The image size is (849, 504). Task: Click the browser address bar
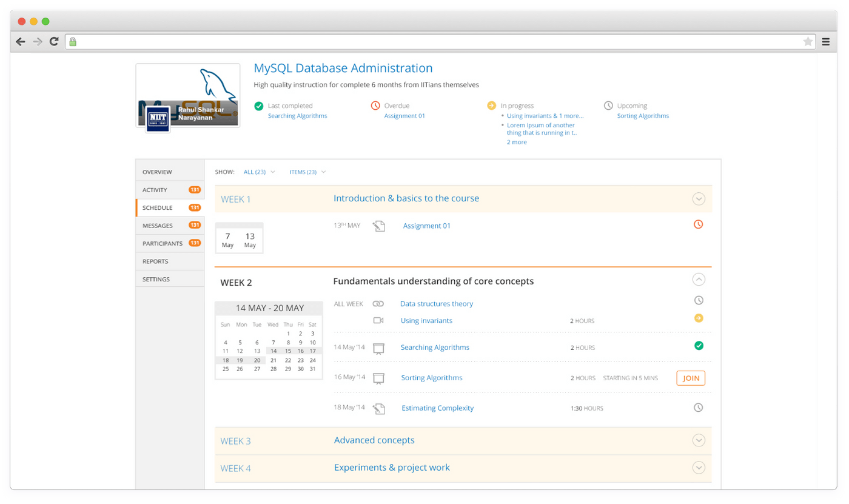[441, 42]
